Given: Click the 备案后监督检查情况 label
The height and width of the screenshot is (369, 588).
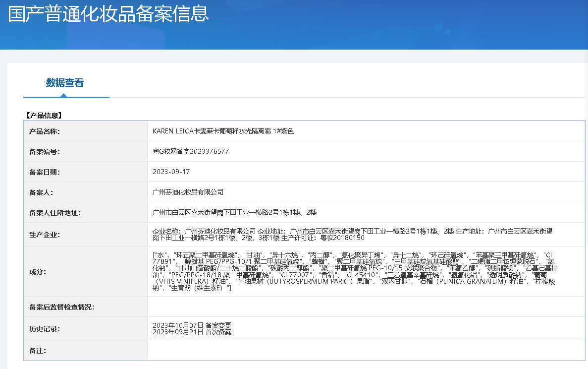Looking at the screenshot, I should click(x=61, y=307).
